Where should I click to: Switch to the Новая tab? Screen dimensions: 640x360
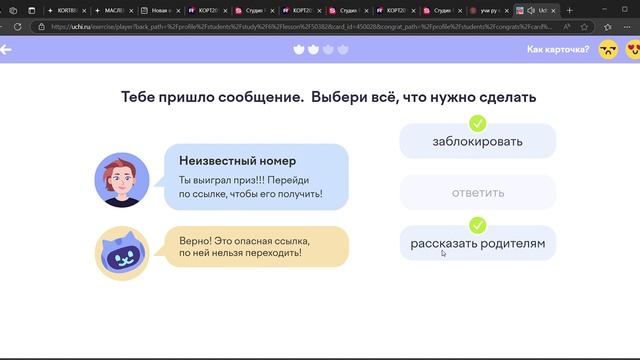[161, 11]
